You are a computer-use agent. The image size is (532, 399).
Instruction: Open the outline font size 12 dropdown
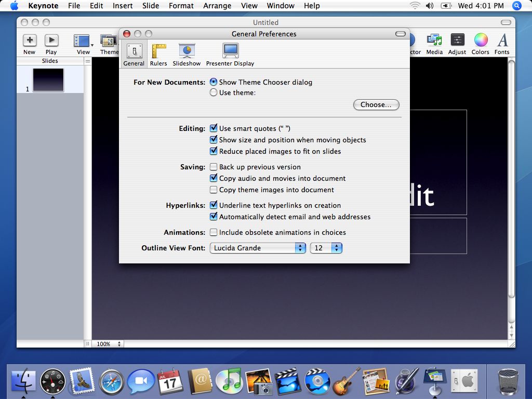point(326,248)
